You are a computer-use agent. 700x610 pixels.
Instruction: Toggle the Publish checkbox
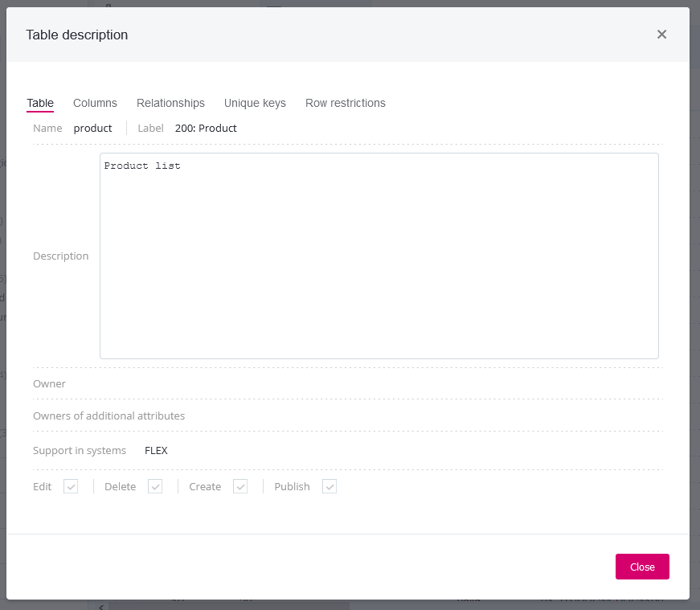point(330,486)
